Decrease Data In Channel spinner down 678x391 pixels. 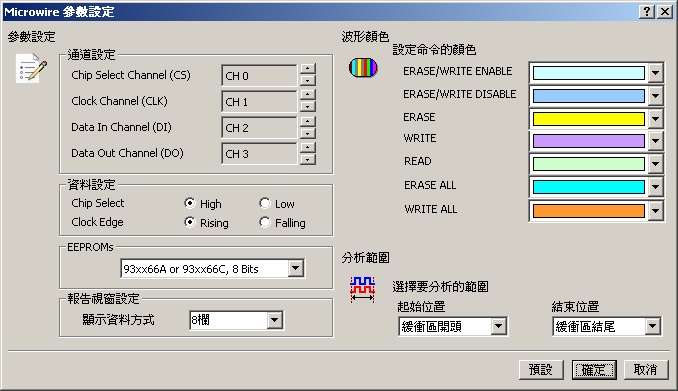pyautogui.click(x=307, y=133)
